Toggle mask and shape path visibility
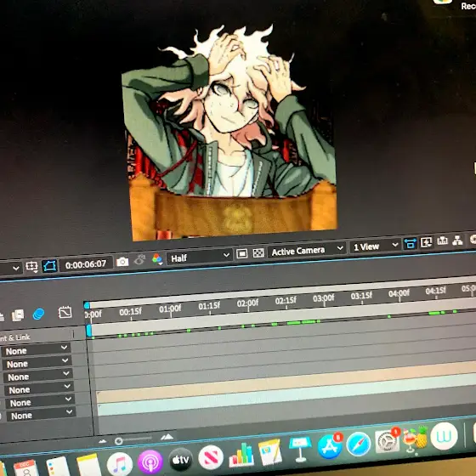This screenshot has width=476, height=476. (50, 266)
